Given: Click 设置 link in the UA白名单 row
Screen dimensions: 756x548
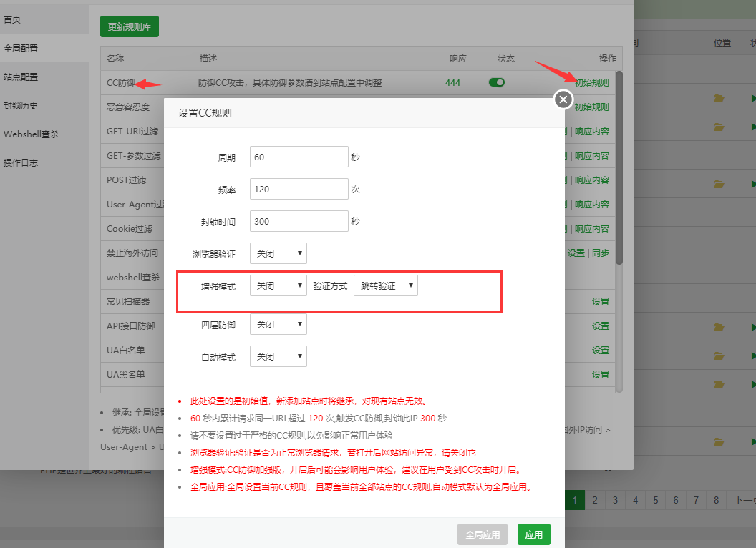Looking at the screenshot, I should (600, 350).
